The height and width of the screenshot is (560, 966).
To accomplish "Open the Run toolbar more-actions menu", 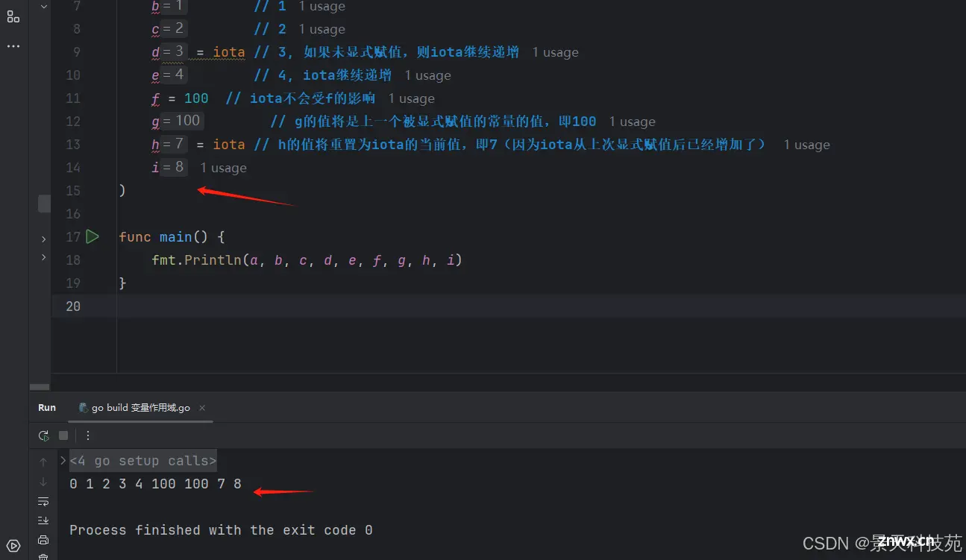I will 88,435.
